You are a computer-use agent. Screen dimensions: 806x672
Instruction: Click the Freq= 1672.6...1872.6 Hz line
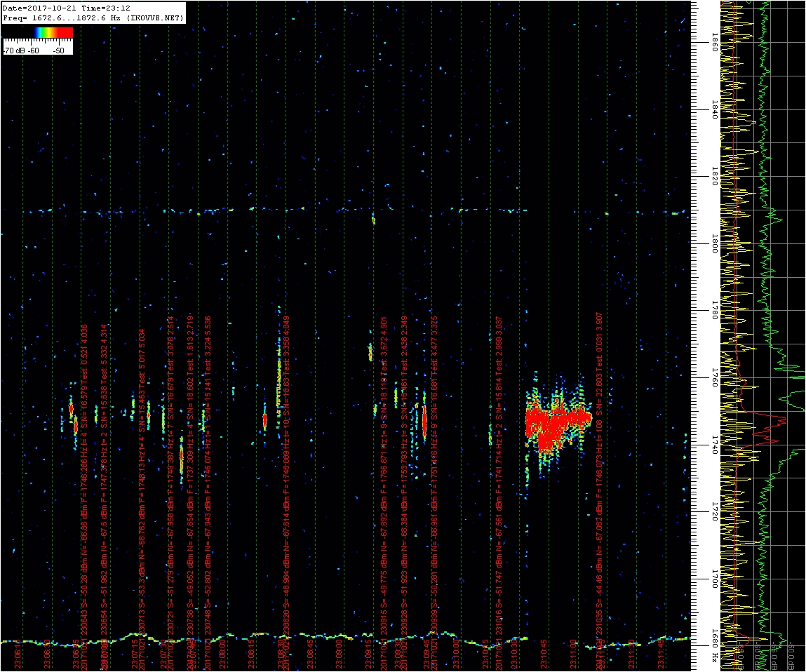93,18
